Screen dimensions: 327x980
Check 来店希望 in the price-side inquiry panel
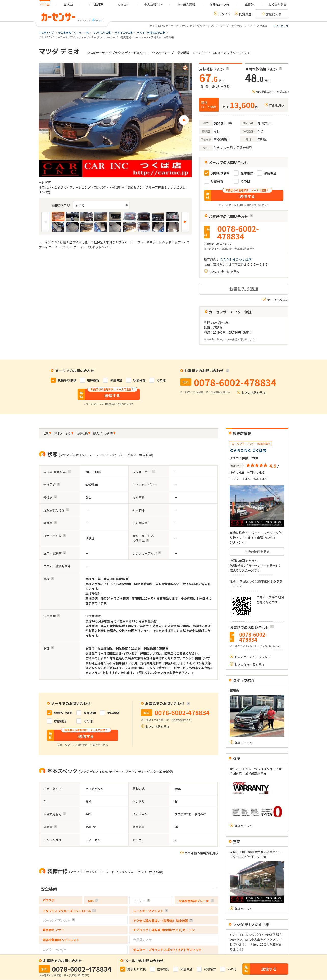pos(260,173)
